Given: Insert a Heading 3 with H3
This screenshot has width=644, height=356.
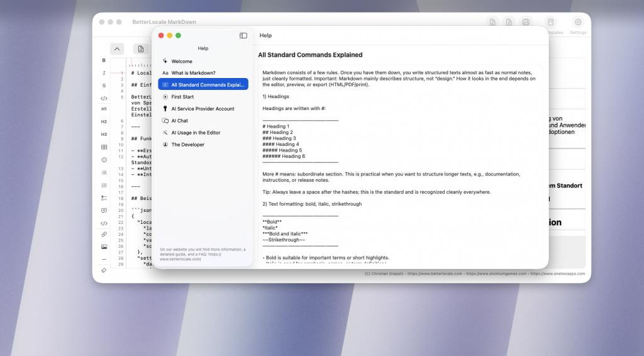Looking at the screenshot, I should click(x=104, y=134).
